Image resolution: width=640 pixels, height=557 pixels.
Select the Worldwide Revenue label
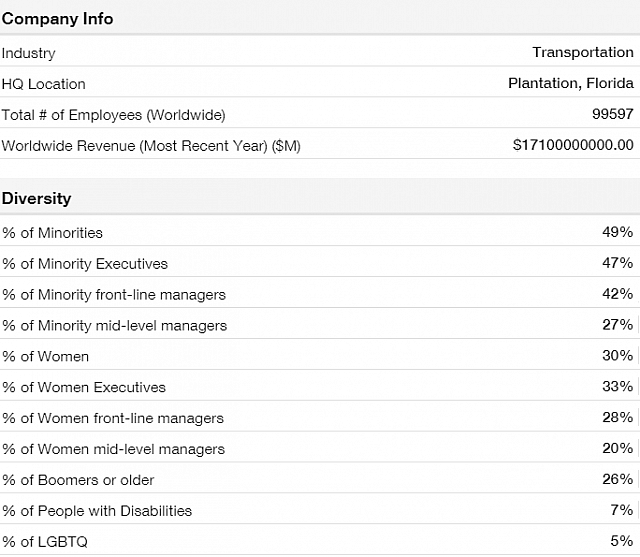[x=151, y=146]
